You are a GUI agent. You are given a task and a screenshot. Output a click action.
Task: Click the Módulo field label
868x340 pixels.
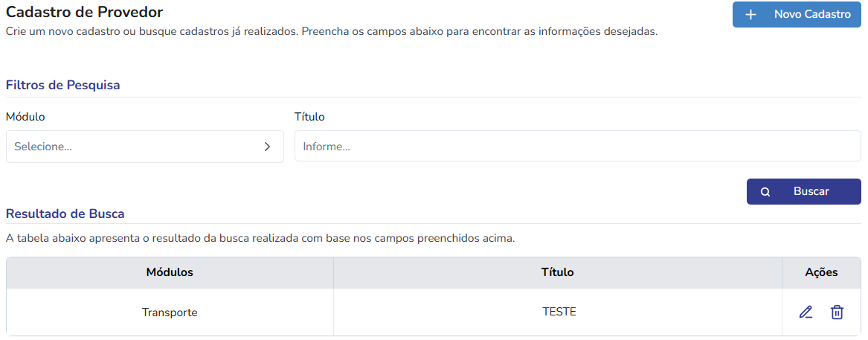(x=25, y=117)
